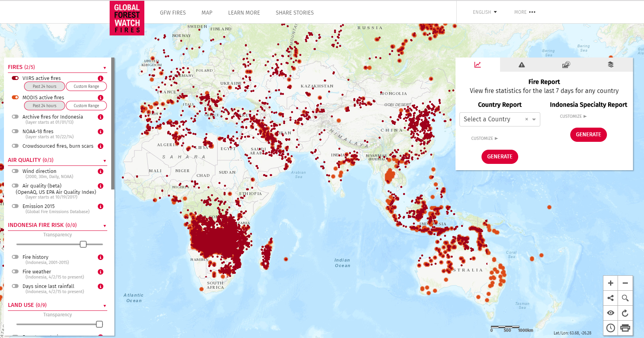
Task: Click the layer panel vertical scrollbar
Action: pos(113,123)
